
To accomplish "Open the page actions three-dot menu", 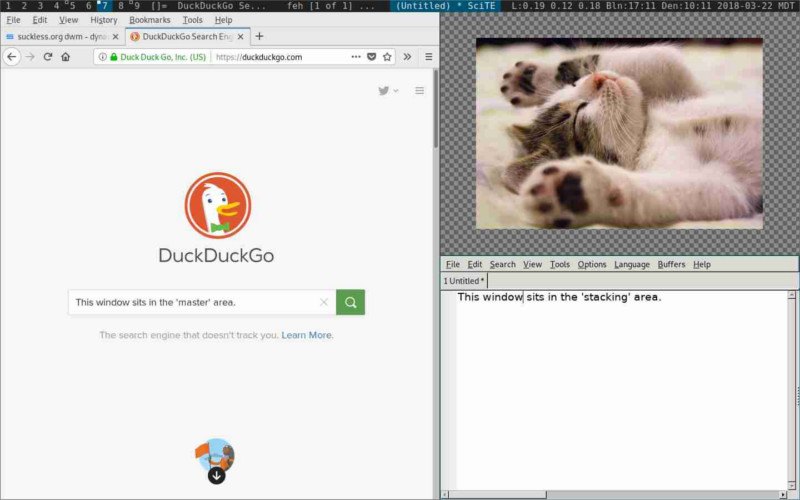I will (x=355, y=57).
